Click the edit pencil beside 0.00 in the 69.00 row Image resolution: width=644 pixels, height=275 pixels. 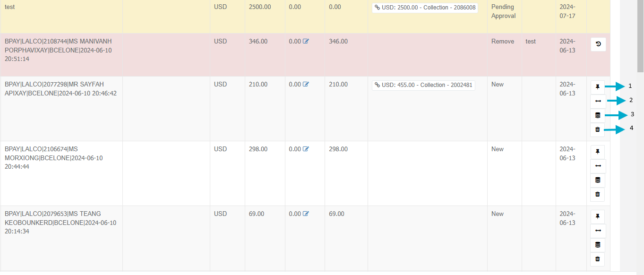point(306,214)
